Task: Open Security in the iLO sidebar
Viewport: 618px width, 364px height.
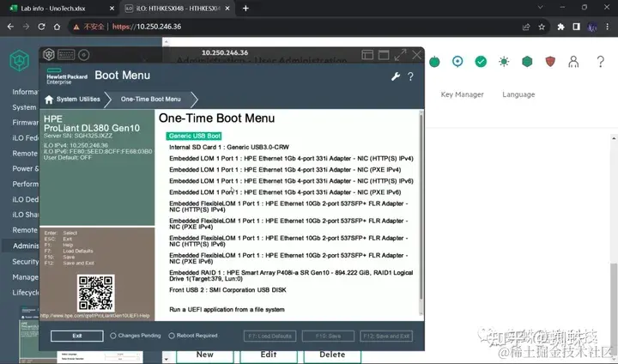Action: [25, 262]
